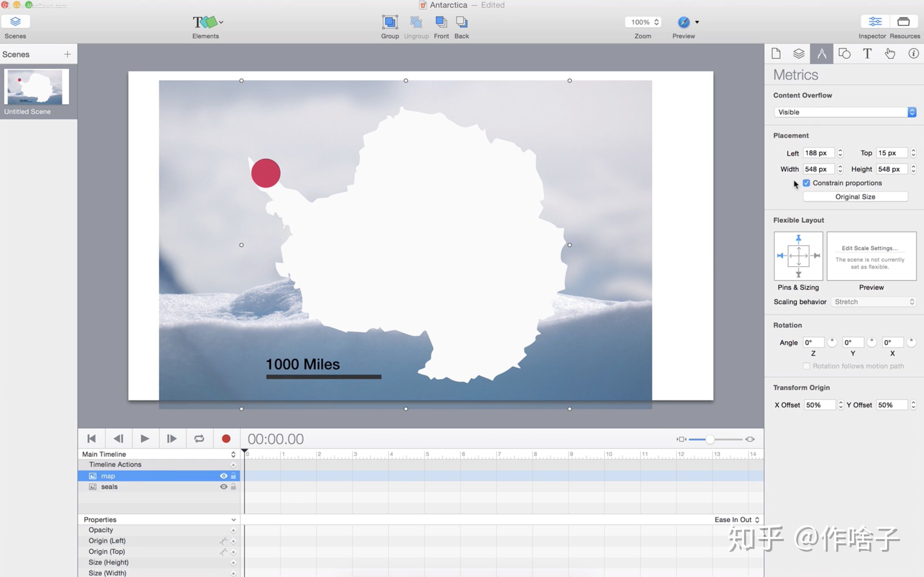Lock the map layer
Viewport: 924px width, 577px height.
pos(233,476)
